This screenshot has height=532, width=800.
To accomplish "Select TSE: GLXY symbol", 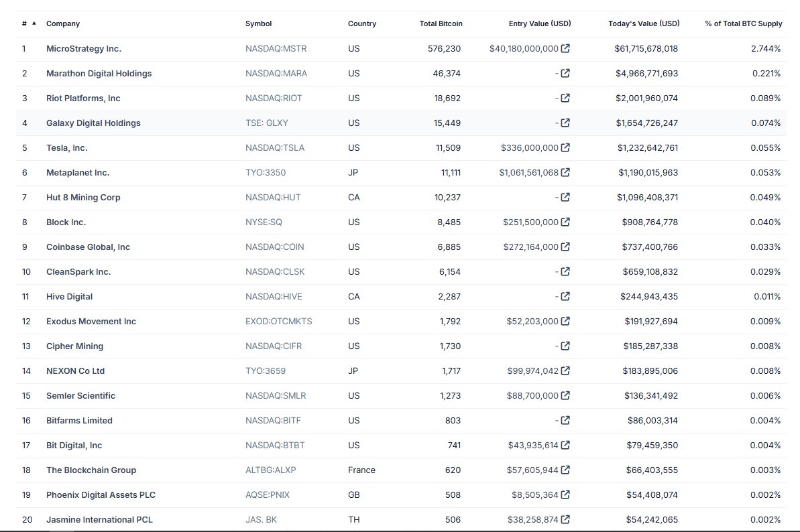I will pyautogui.click(x=266, y=123).
